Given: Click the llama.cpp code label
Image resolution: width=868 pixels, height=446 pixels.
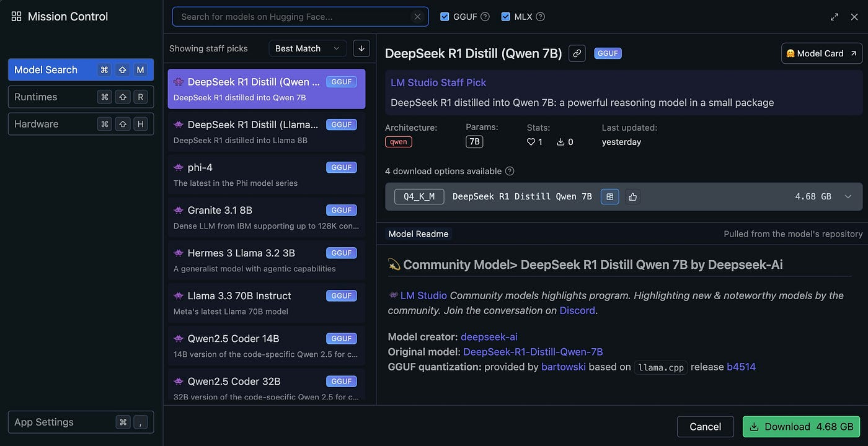Looking at the screenshot, I should click(661, 367).
